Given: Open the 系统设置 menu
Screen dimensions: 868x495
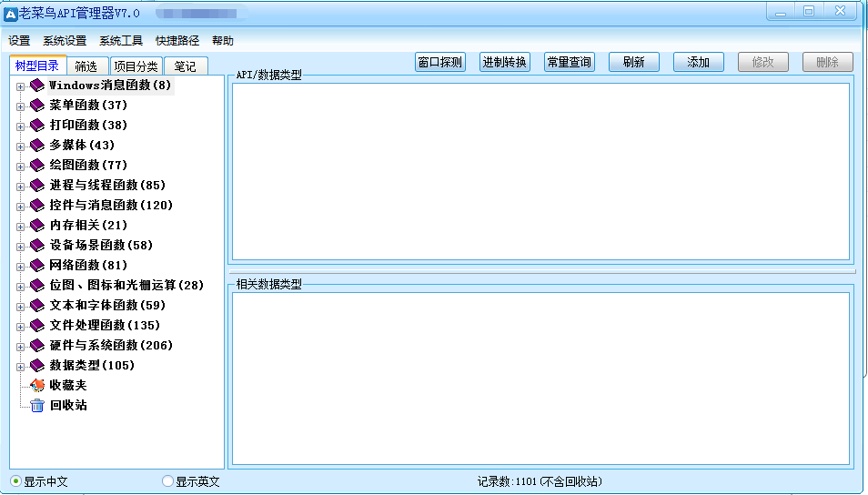Looking at the screenshot, I should pos(65,40).
